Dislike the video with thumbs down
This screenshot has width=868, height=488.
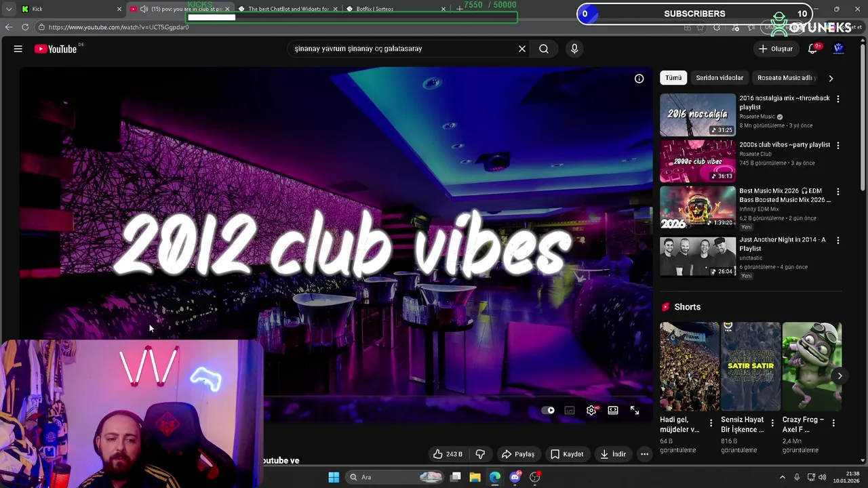(x=480, y=454)
